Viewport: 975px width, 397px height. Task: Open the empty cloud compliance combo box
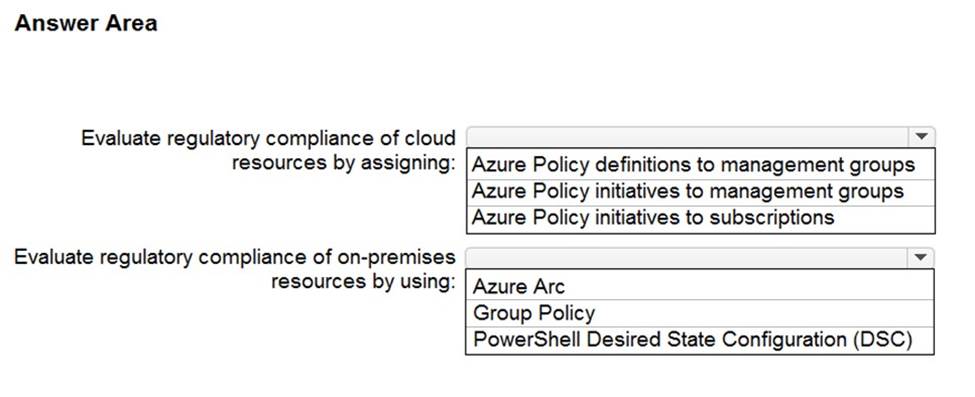click(x=700, y=136)
